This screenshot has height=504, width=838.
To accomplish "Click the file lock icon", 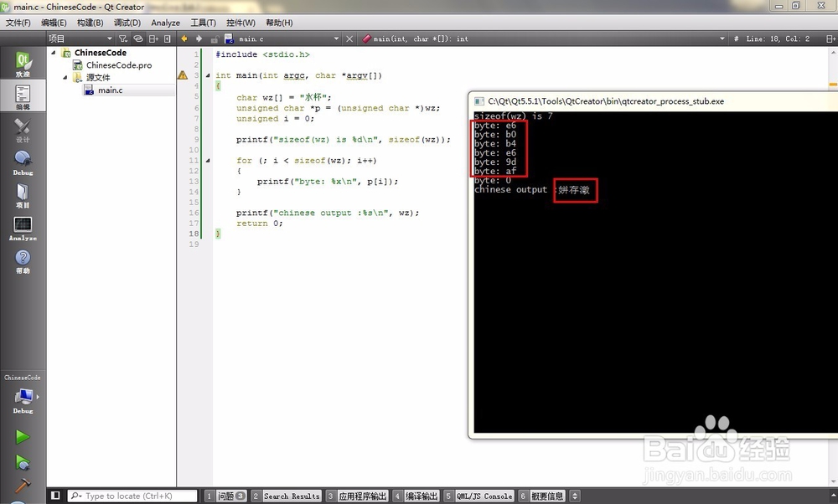I will (x=215, y=39).
